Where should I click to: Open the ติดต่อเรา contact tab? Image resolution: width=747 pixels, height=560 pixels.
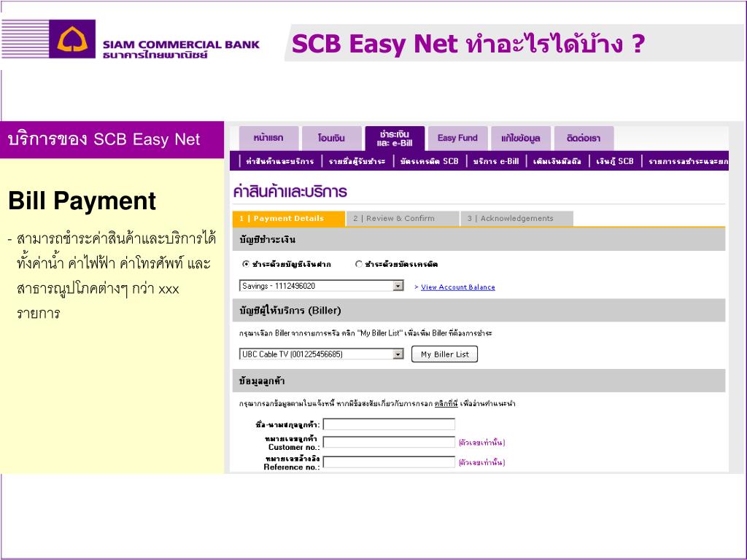(584, 138)
